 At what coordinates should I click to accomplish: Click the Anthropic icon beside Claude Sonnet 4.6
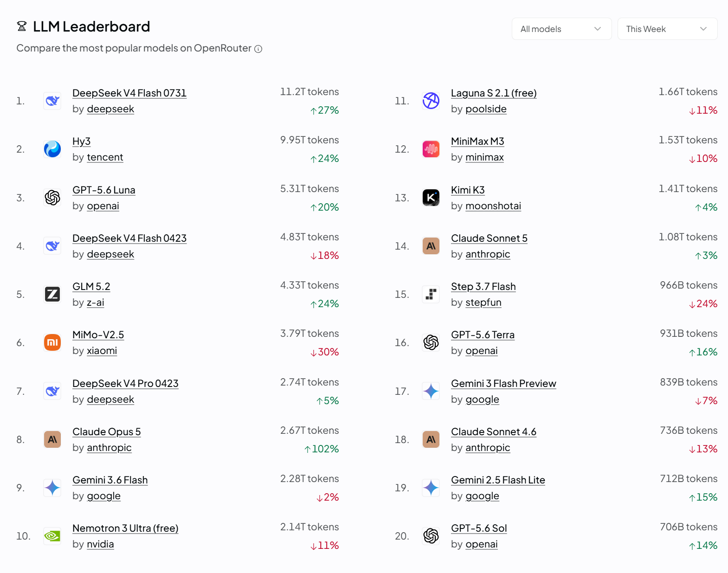pyautogui.click(x=431, y=439)
